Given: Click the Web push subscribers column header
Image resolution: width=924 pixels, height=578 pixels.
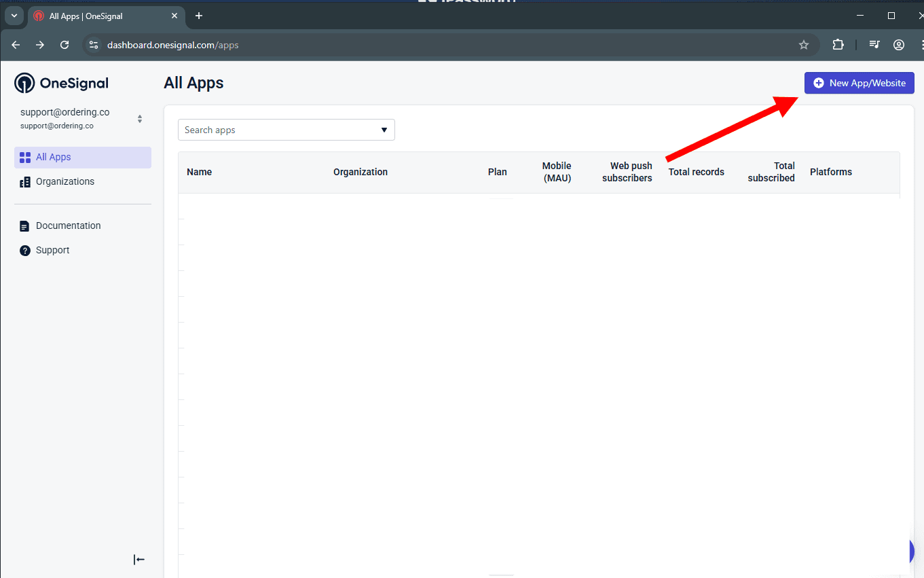Looking at the screenshot, I should tap(627, 172).
